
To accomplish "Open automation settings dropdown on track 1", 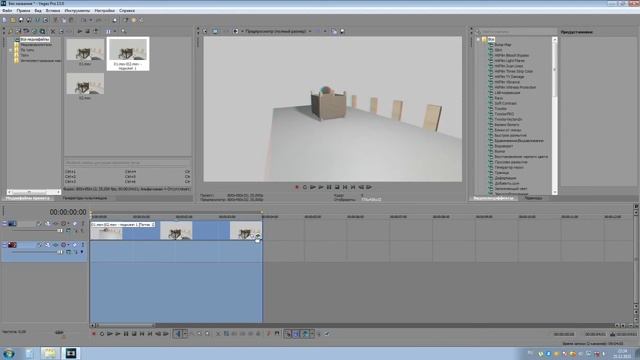I will click(68, 223).
